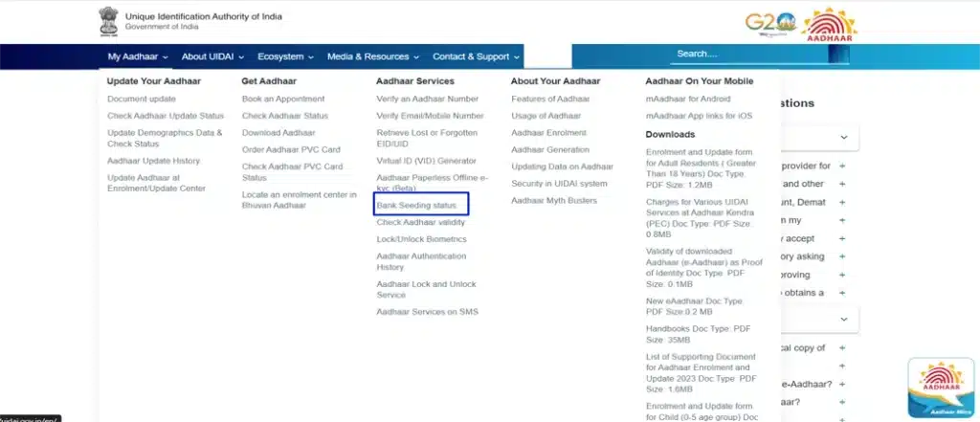Select Aadhaar Paperless Offline e-kyc (Beta)
The width and height of the screenshot is (980, 422).
click(x=432, y=183)
